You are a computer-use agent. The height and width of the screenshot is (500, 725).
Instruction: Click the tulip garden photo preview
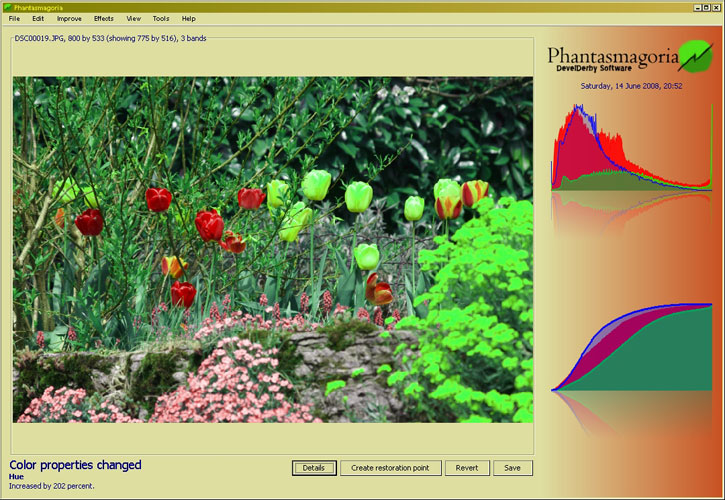click(x=272, y=249)
